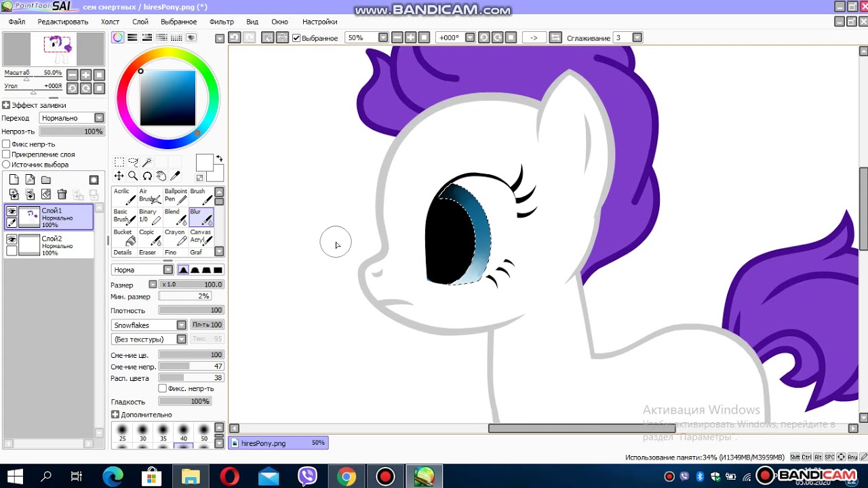Adjust the Непроз-ть layer opacity slider
The height and width of the screenshot is (488, 868).
pos(71,131)
